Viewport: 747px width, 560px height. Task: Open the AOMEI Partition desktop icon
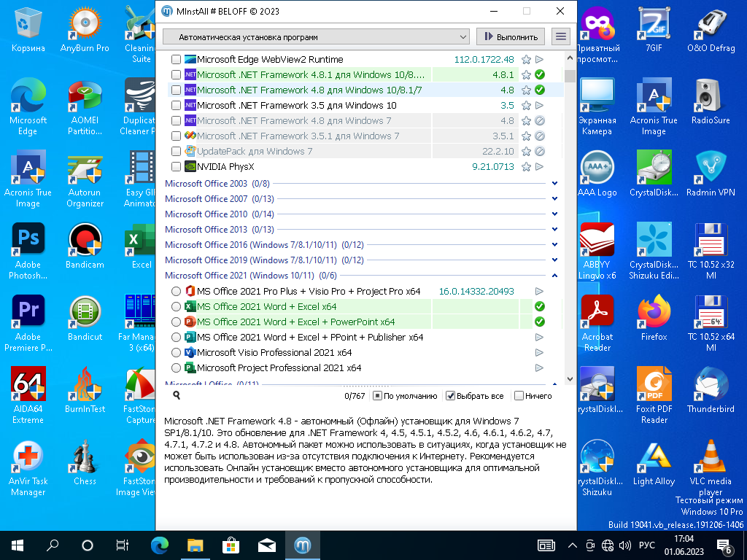coord(85,108)
